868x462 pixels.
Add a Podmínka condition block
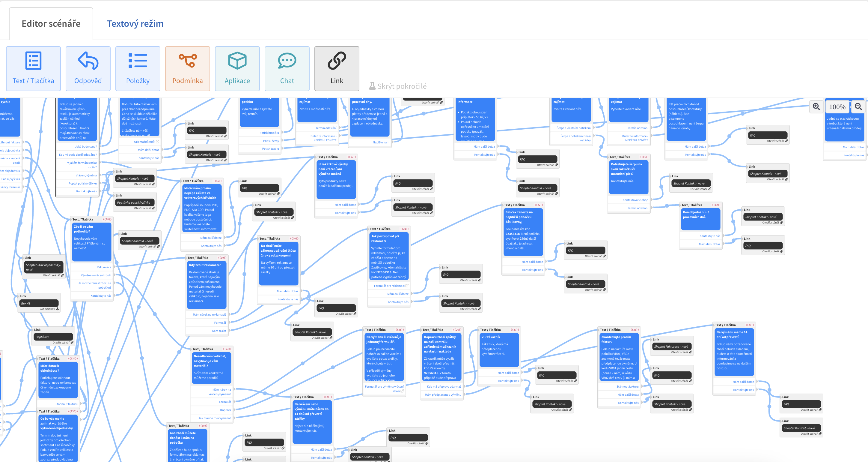coord(187,69)
